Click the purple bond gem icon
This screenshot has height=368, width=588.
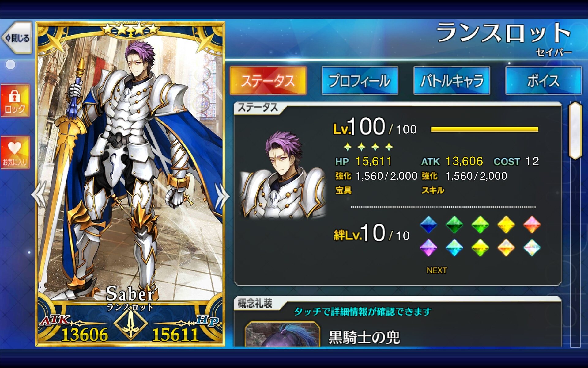coord(429,247)
